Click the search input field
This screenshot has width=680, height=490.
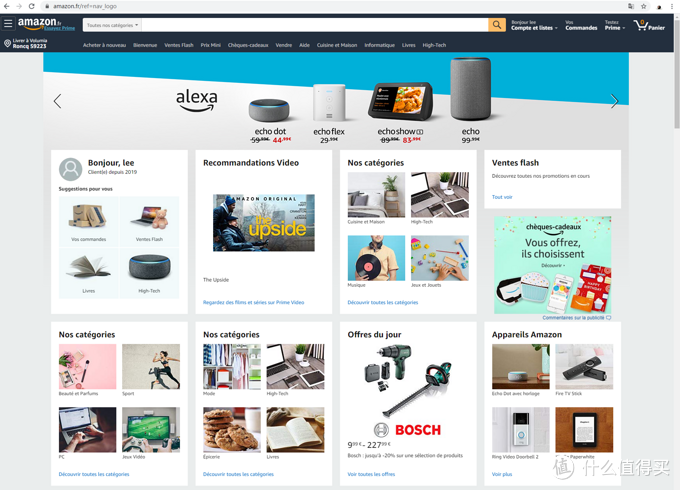pyautogui.click(x=315, y=25)
